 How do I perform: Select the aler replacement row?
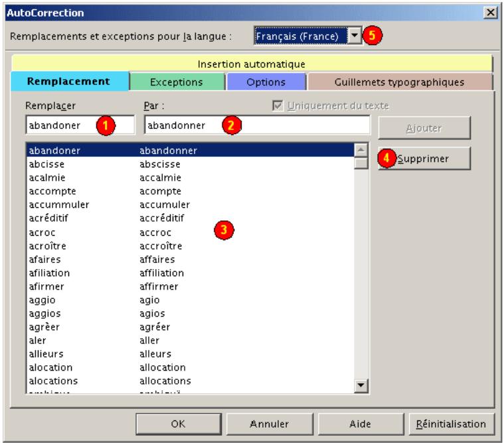191,340
